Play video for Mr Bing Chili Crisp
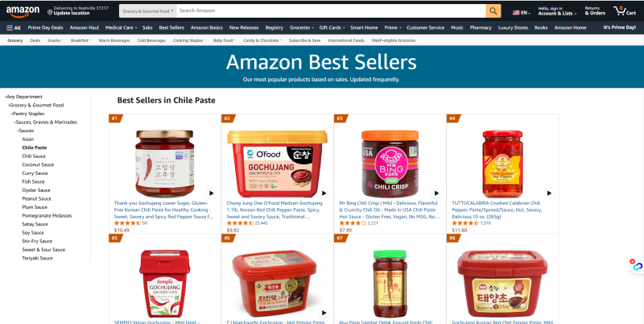Viewport: 644px width, 324px height. [436, 193]
